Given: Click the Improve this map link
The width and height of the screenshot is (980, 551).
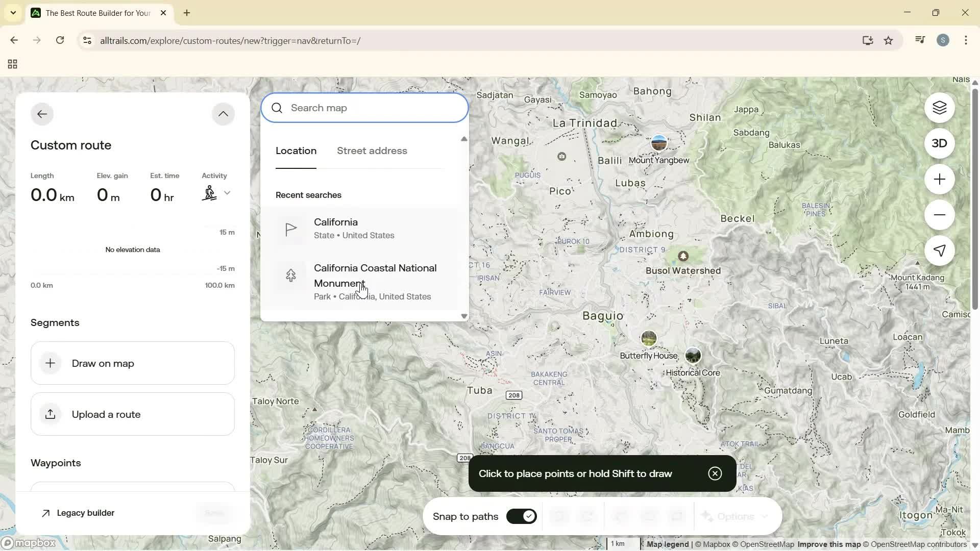Looking at the screenshot, I should (828, 544).
